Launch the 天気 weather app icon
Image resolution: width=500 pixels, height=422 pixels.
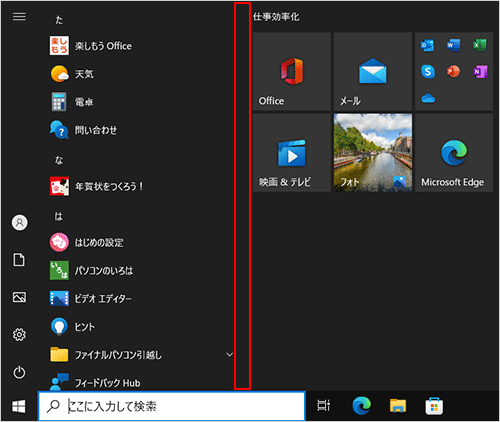point(59,74)
